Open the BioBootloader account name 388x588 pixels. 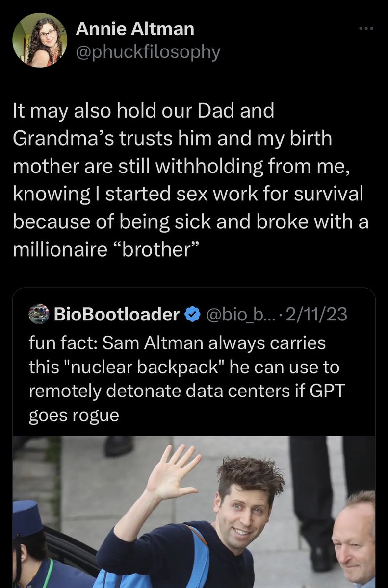click(x=116, y=314)
